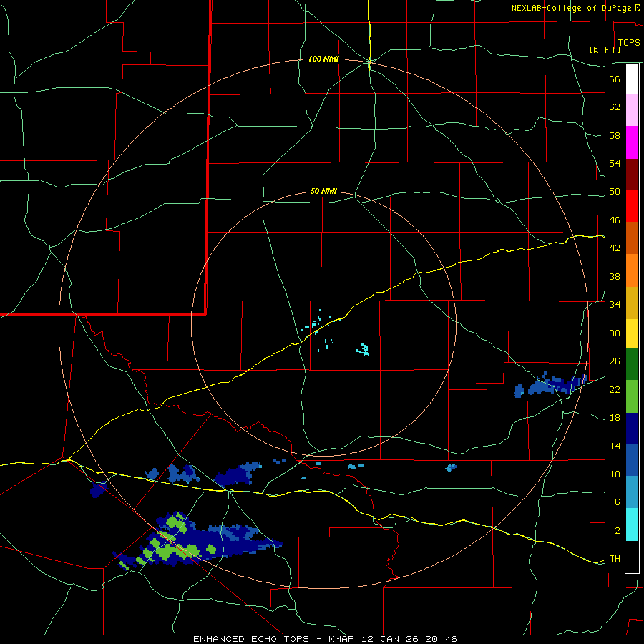This screenshot has height=644, width=644.
Task: Click the white swatch in the tops legend
Action: tap(632, 79)
